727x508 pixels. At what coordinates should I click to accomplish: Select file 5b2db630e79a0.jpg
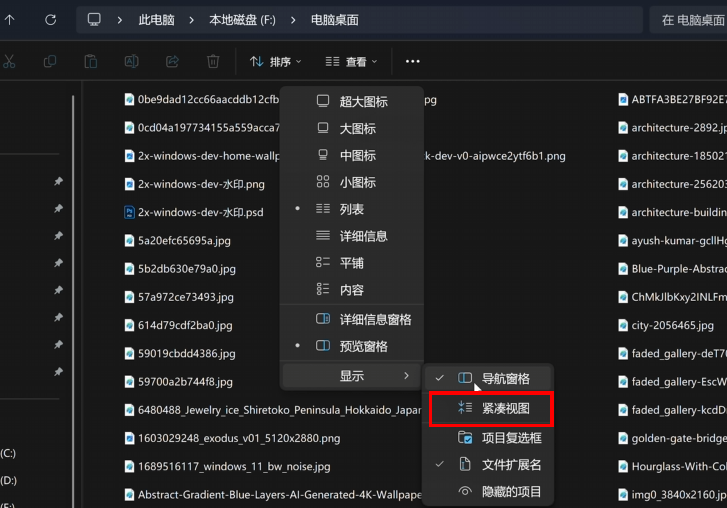tap(180, 269)
